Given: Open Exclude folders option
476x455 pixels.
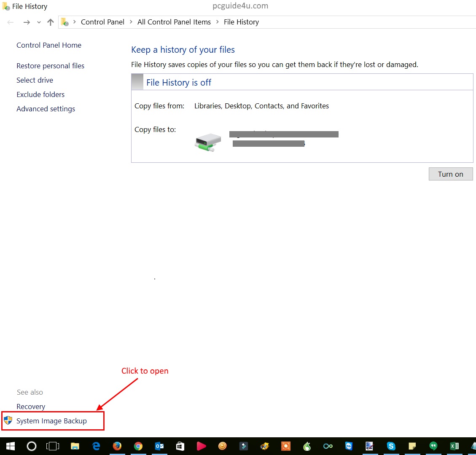Looking at the screenshot, I should pos(40,94).
